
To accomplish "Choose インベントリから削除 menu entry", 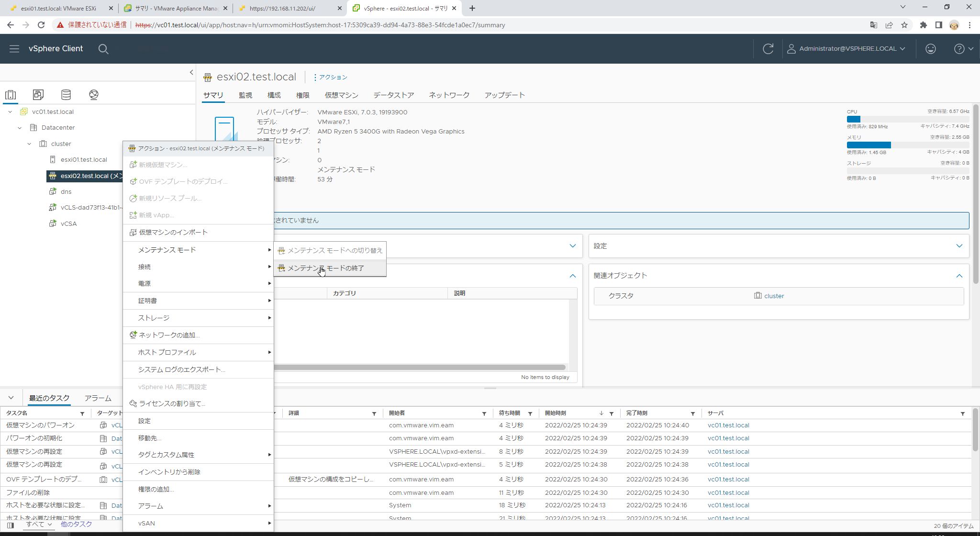I will pyautogui.click(x=198, y=472).
